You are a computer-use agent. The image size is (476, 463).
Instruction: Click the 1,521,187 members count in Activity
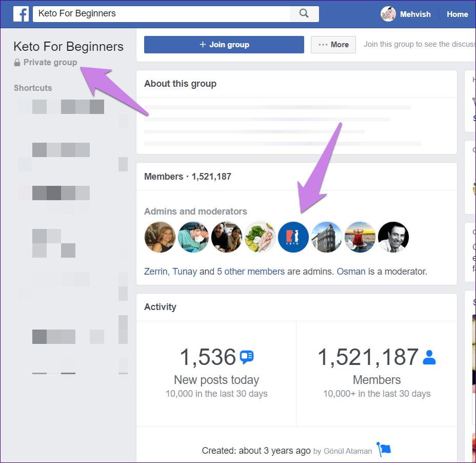click(368, 357)
